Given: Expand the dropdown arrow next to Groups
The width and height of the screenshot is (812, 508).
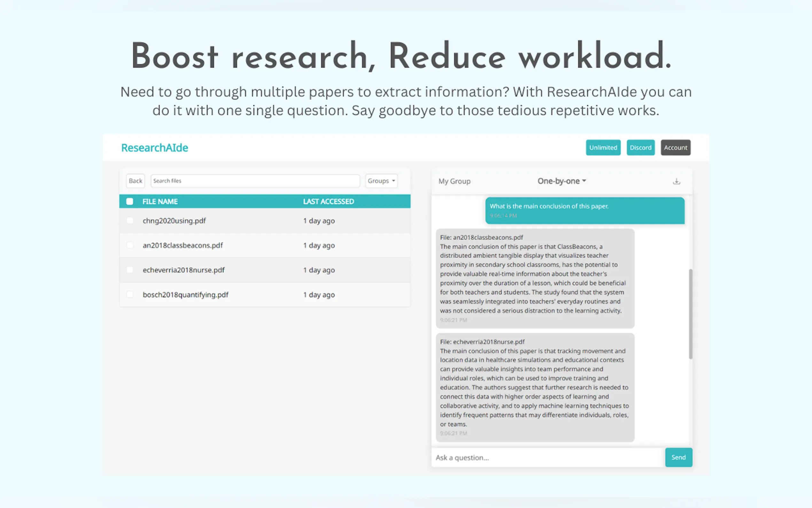Looking at the screenshot, I should 393,181.
